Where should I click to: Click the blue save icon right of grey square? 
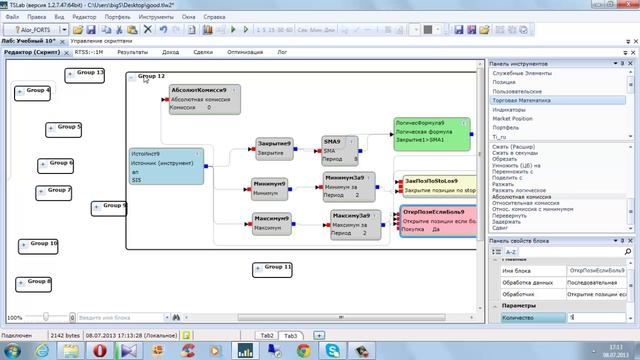(459, 30)
